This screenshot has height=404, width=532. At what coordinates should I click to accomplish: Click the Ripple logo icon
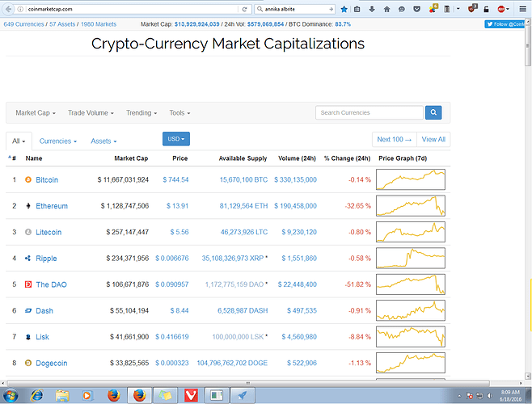(x=28, y=258)
